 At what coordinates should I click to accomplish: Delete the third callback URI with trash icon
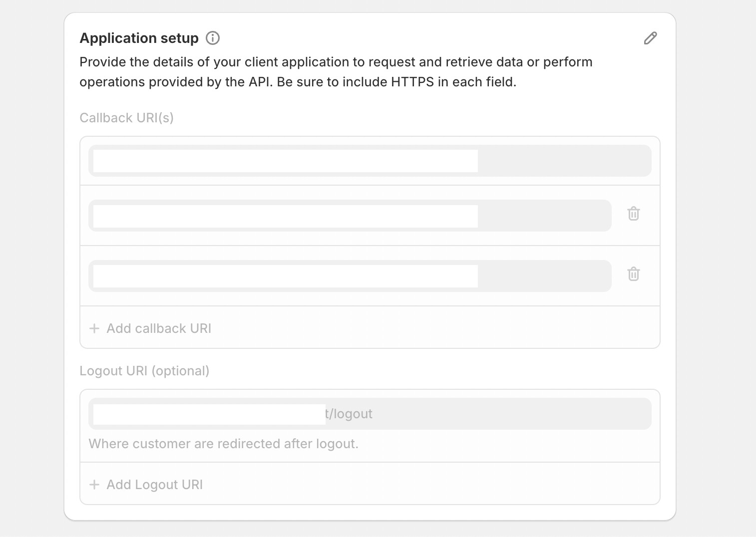tap(633, 274)
